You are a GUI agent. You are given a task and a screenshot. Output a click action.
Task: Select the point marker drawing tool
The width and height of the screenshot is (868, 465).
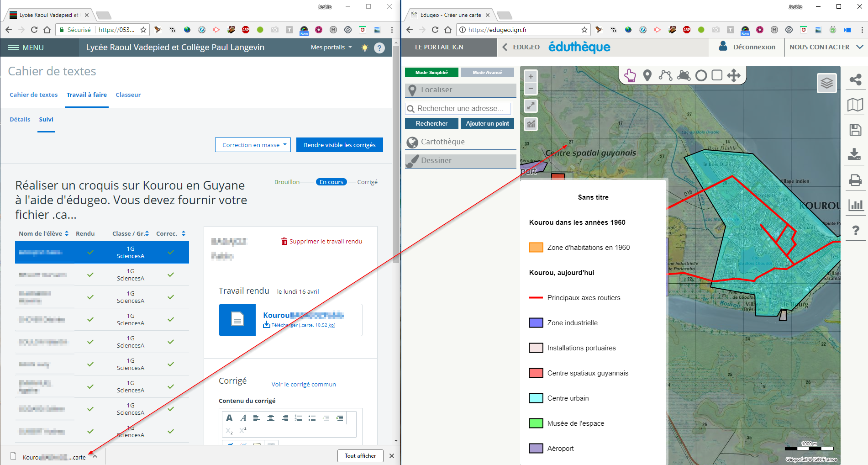click(x=647, y=75)
